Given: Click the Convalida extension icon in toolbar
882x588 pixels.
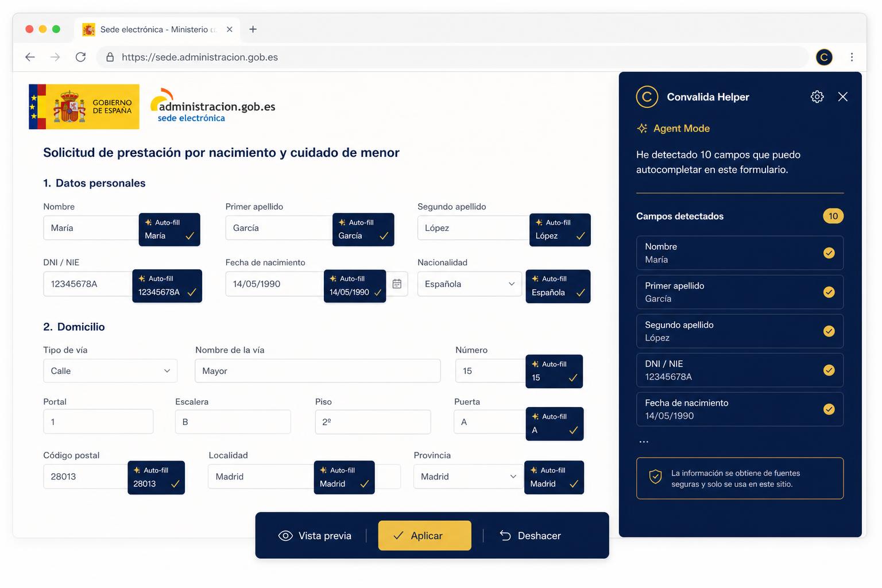Looking at the screenshot, I should click(x=824, y=57).
